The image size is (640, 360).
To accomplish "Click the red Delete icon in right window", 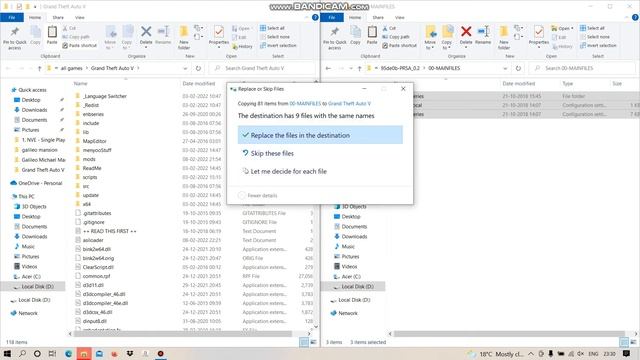I will [x=466, y=35].
